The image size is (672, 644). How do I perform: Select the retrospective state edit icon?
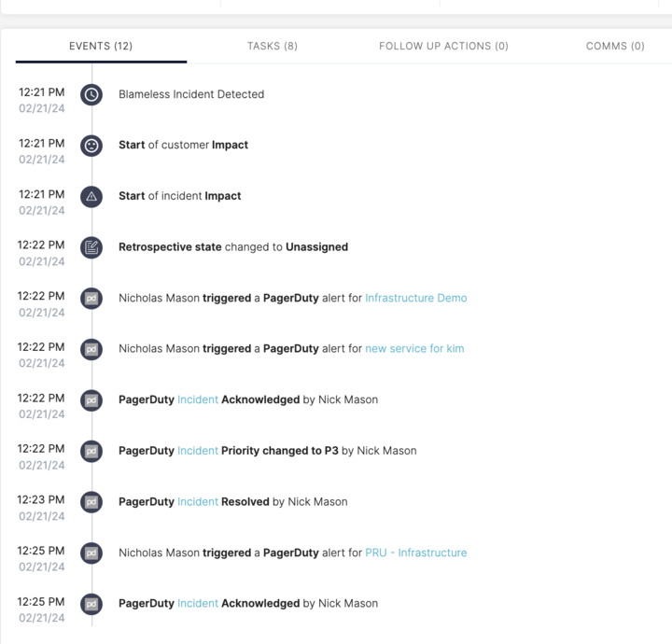pyautogui.click(x=91, y=247)
